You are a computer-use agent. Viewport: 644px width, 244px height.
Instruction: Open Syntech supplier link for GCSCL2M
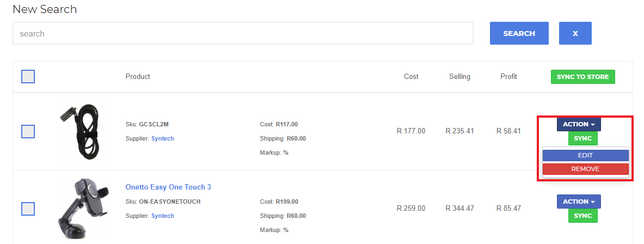click(x=163, y=138)
